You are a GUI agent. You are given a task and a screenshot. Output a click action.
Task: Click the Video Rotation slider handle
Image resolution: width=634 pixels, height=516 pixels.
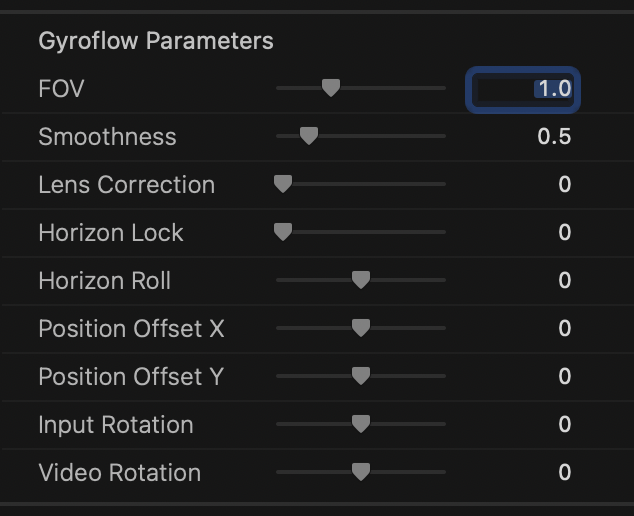[361, 472]
